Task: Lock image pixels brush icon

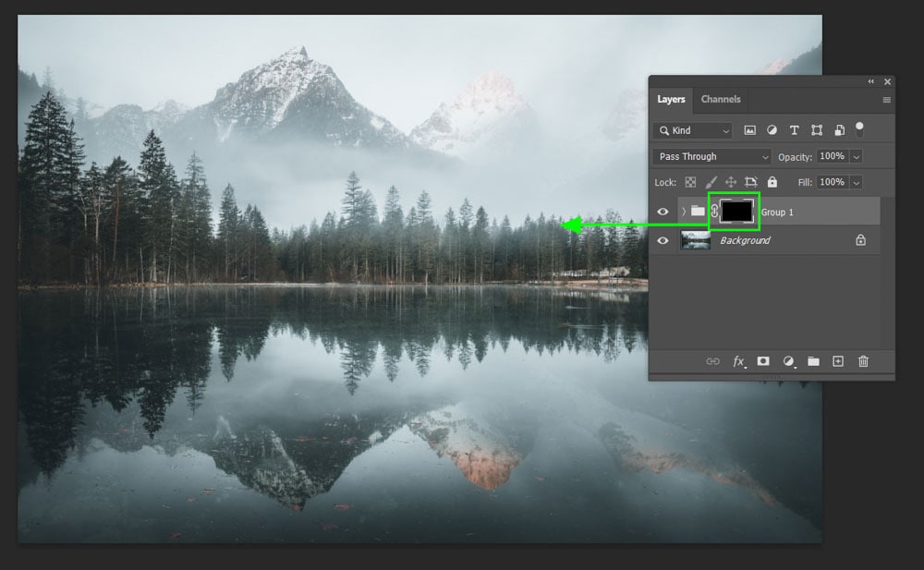Action: tap(711, 182)
